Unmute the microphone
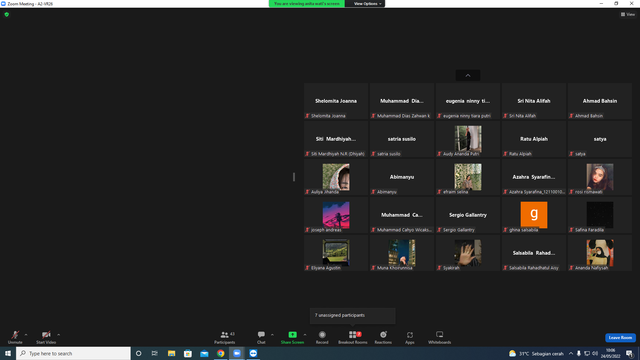This screenshot has width=640, height=360. point(15,337)
